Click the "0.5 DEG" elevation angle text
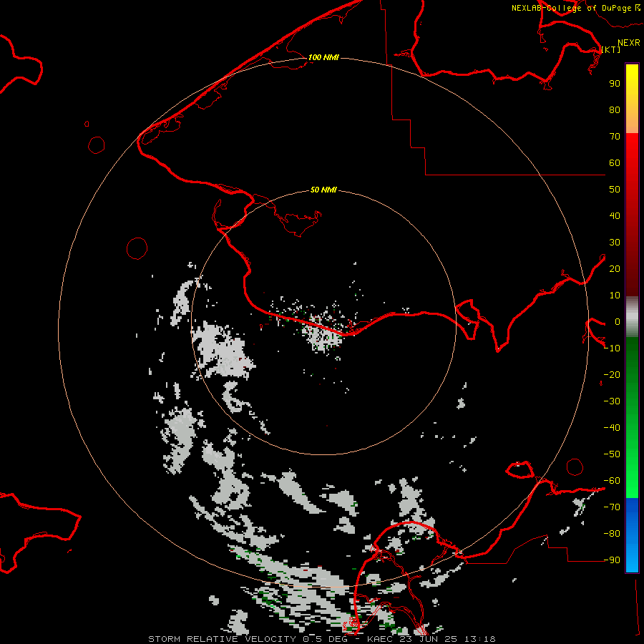The height and width of the screenshot is (644, 644). click(325, 639)
